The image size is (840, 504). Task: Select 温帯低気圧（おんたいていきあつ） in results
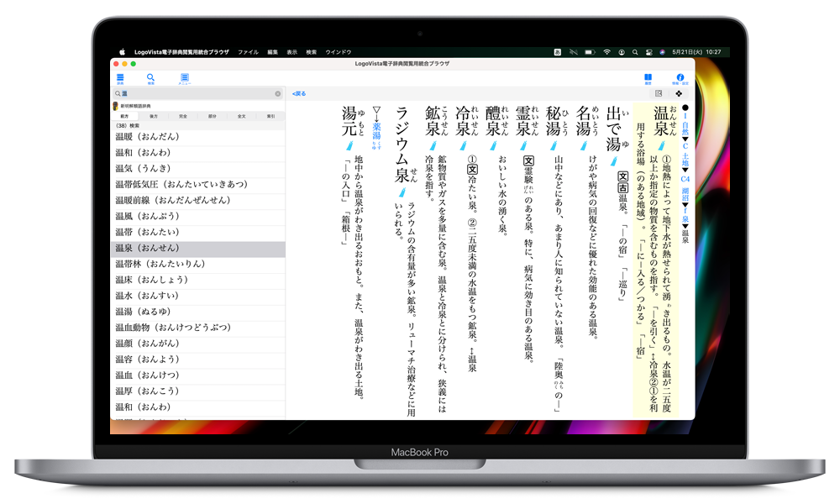point(197,184)
